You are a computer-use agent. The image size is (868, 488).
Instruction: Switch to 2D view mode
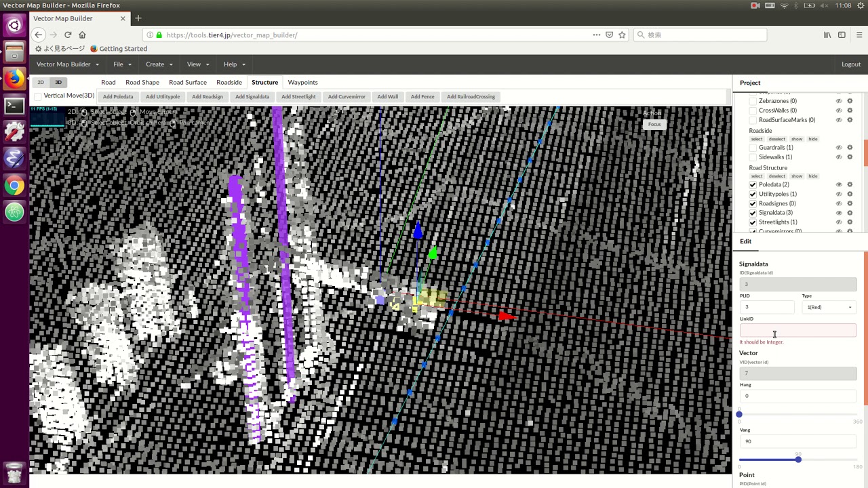[x=41, y=82]
